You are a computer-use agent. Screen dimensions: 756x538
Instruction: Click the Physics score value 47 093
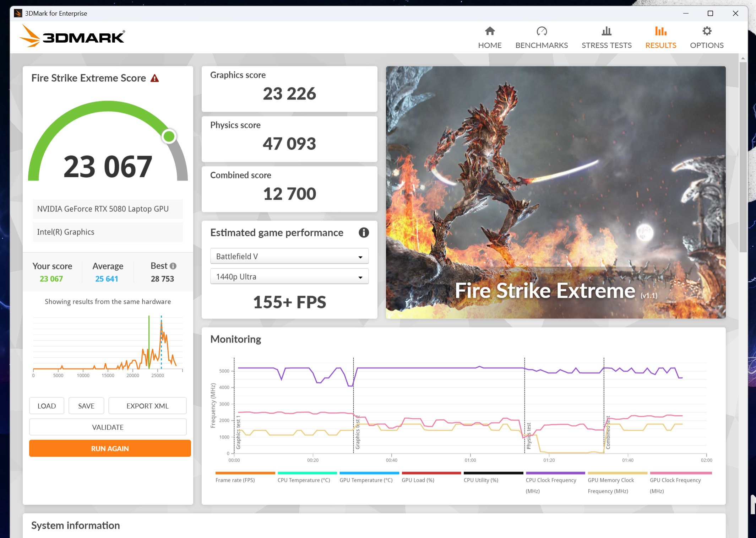[289, 144]
